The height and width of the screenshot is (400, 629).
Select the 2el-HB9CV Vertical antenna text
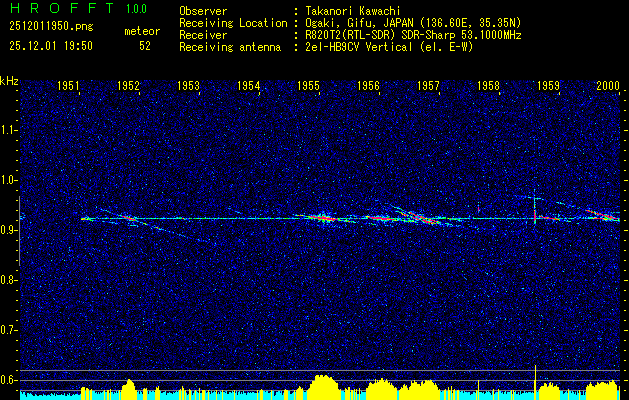389,47
